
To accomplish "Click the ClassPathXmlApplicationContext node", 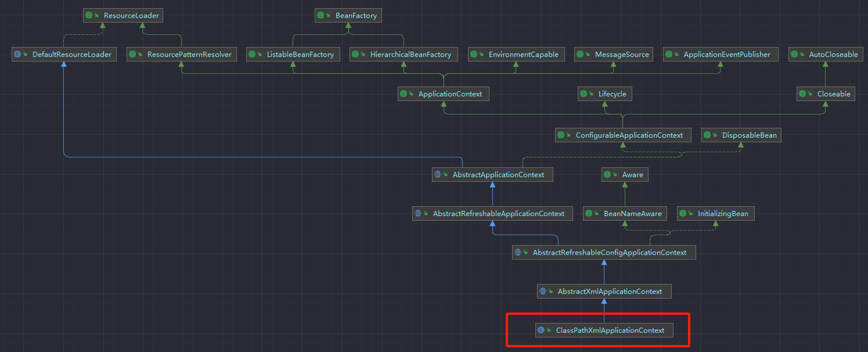I will [x=604, y=330].
